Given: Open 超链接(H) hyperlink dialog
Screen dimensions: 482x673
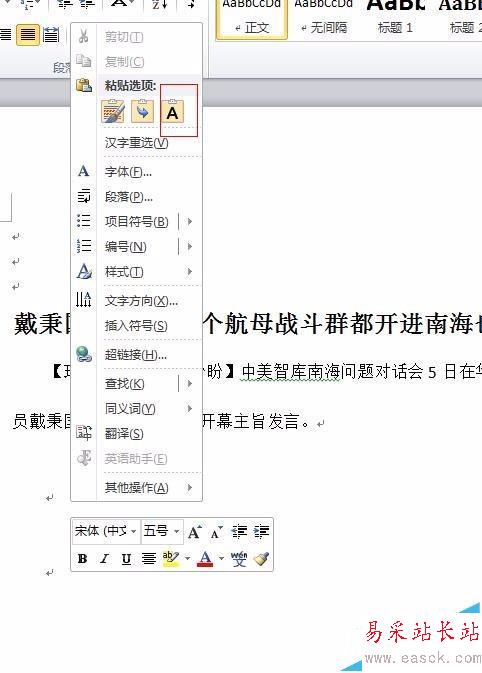Looking at the screenshot, I should tap(136, 355).
